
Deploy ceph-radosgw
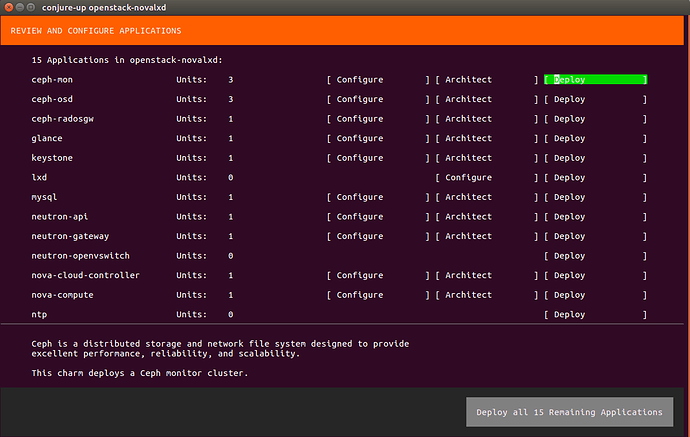(595, 119)
